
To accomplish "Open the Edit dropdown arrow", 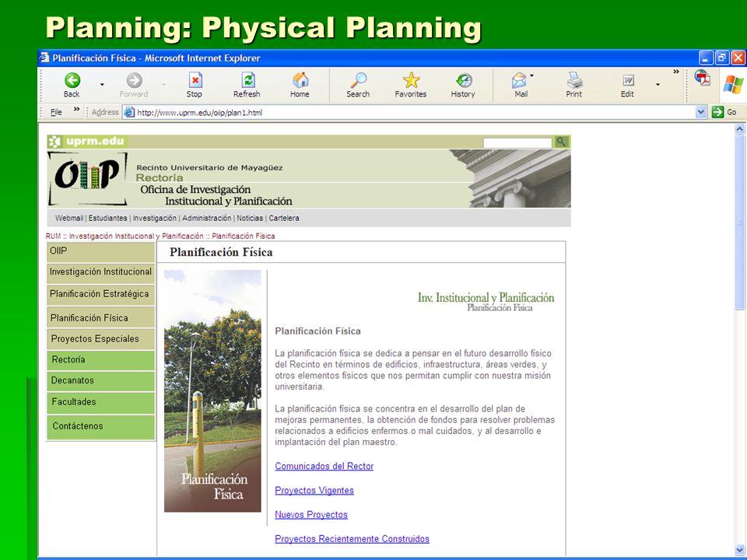I will (x=658, y=85).
